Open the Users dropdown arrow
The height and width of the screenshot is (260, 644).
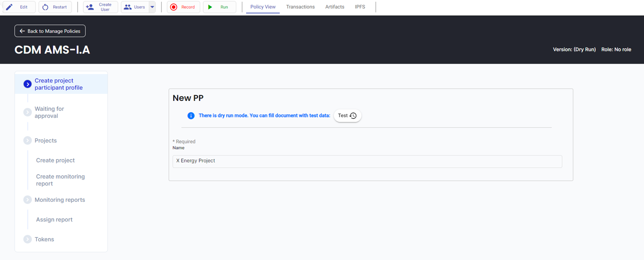pos(152,7)
